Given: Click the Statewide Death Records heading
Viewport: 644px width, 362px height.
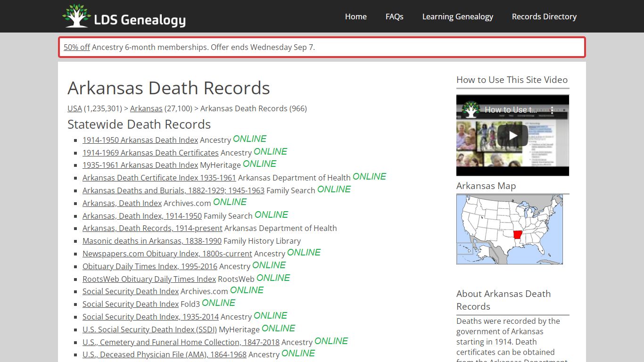Looking at the screenshot, I should [x=139, y=124].
